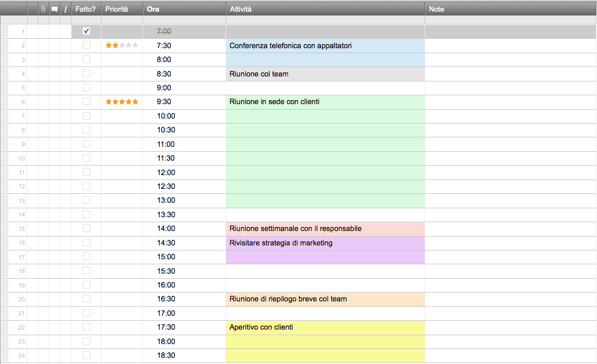Click the 13:00 time cell
Image resolution: width=597 pixels, height=364 pixels.
184,201
